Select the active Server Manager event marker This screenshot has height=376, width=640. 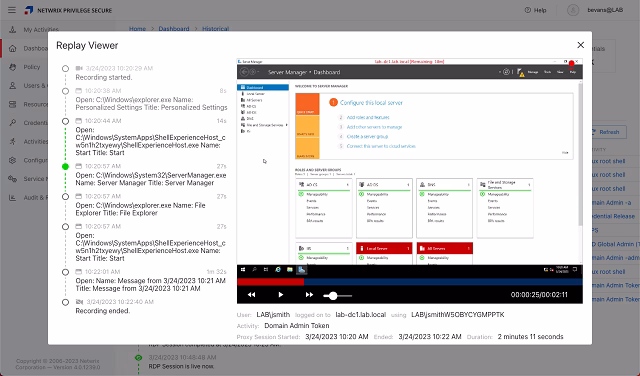[x=65, y=167]
